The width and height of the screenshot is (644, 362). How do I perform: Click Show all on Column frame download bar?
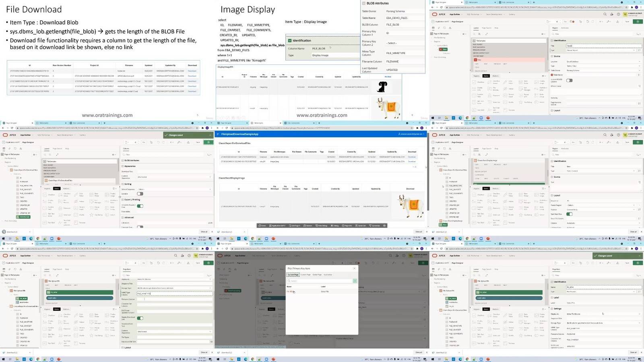click(x=204, y=232)
